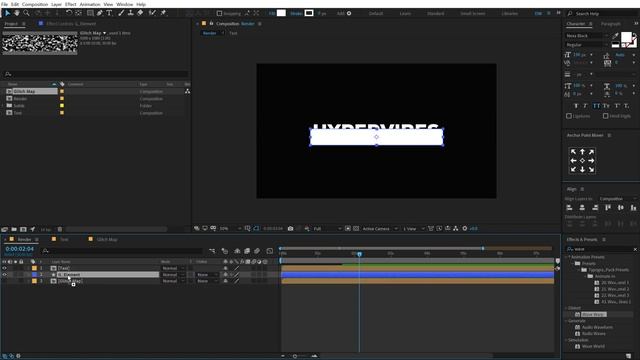Toggle Ligatures checkbox
The image size is (640, 360).
(569, 116)
